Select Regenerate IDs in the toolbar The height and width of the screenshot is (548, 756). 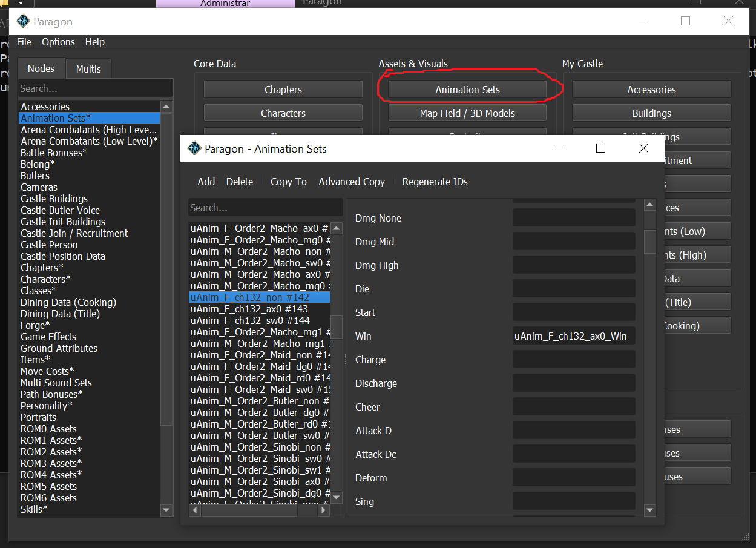point(435,182)
